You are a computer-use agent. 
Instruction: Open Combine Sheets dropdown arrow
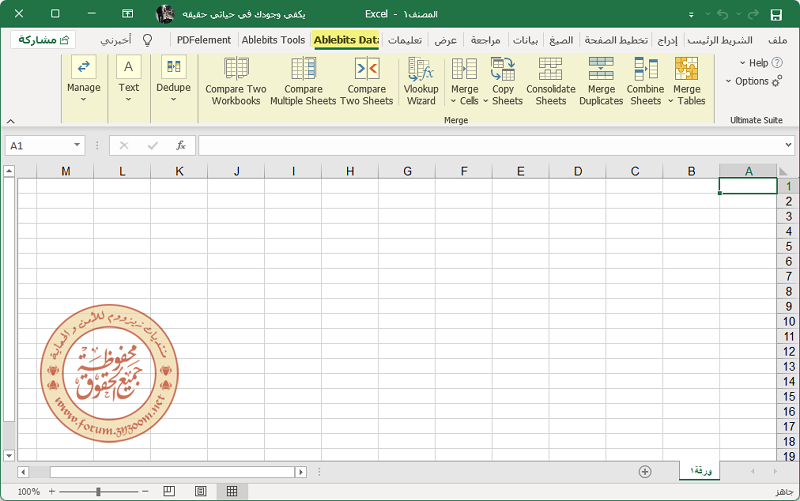click(x=670, y=101)
